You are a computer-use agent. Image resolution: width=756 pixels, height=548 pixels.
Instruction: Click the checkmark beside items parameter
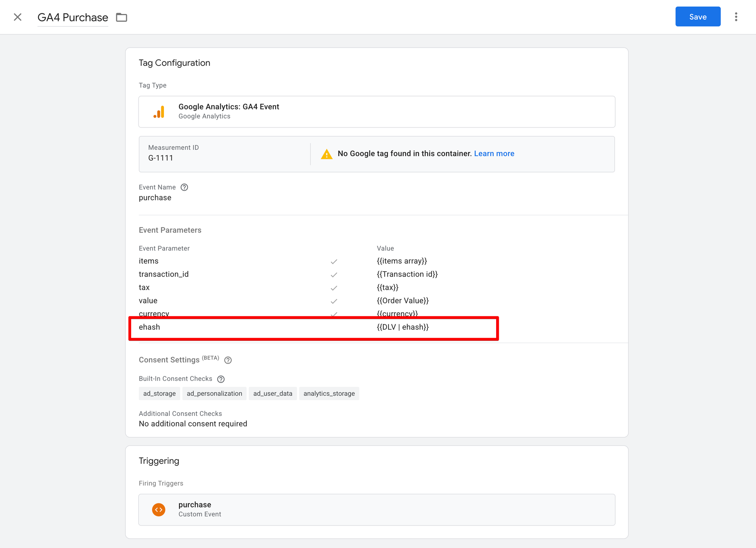click(334, 262)
